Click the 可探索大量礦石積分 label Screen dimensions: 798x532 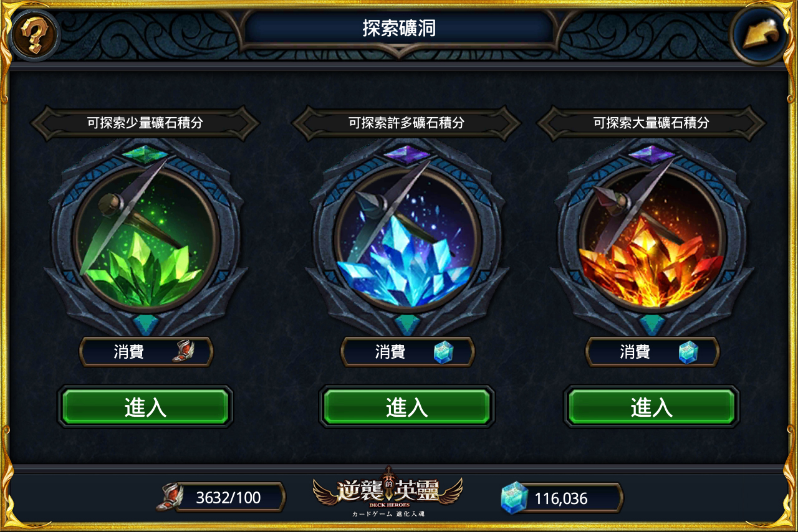coord(651,123)
